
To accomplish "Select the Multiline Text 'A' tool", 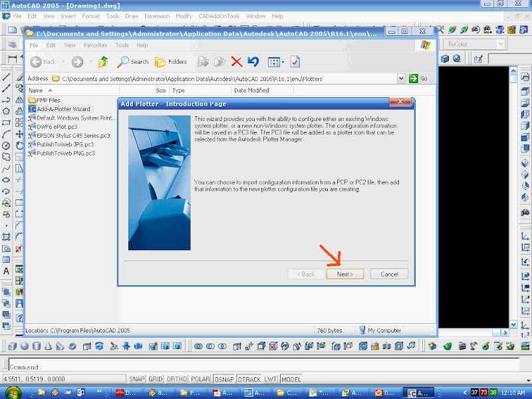I will tap(6, 271).
